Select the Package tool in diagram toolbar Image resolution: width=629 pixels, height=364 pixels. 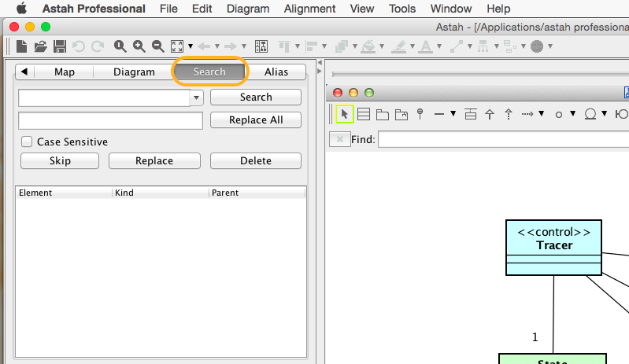pos(383,114)
